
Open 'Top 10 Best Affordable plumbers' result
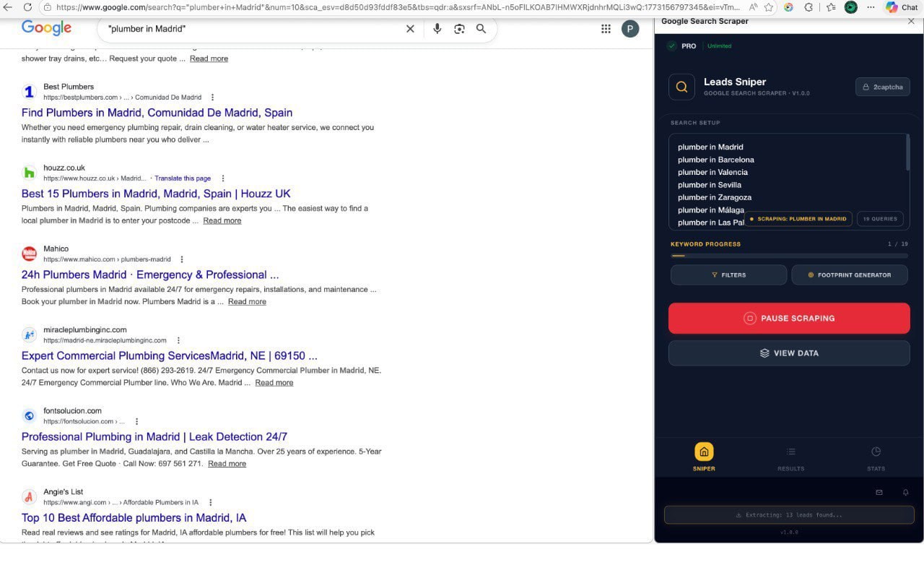click(x=134, y=517)
